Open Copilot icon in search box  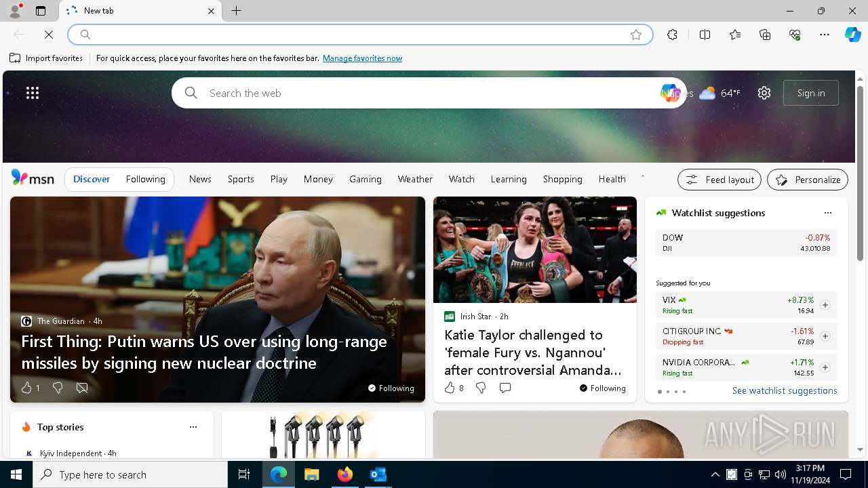(670, 93)
